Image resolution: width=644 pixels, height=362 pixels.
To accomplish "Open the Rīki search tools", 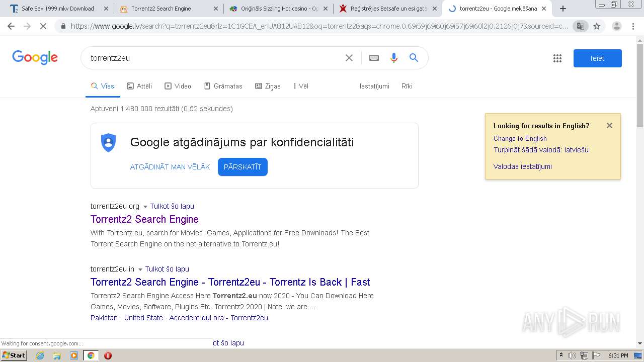I will (x=407, y=86).
